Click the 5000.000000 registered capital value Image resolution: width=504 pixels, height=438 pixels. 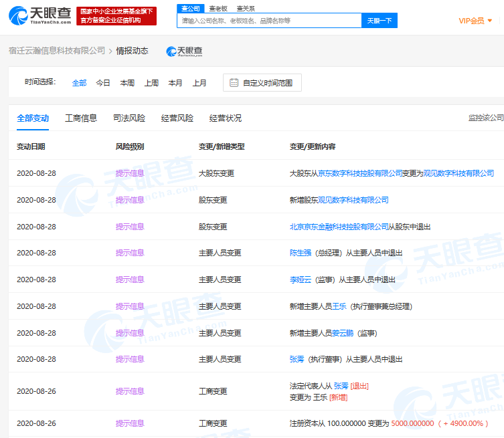tap(412, 423)
